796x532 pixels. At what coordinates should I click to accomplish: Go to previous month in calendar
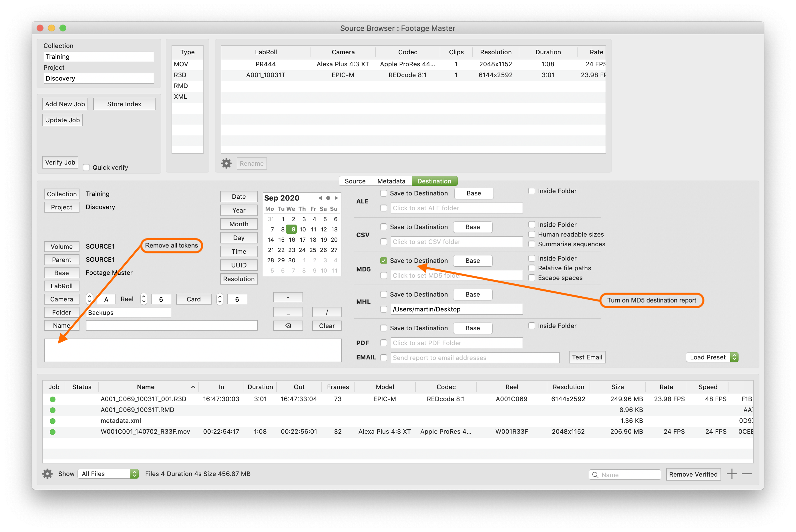[x=320, y=198]
